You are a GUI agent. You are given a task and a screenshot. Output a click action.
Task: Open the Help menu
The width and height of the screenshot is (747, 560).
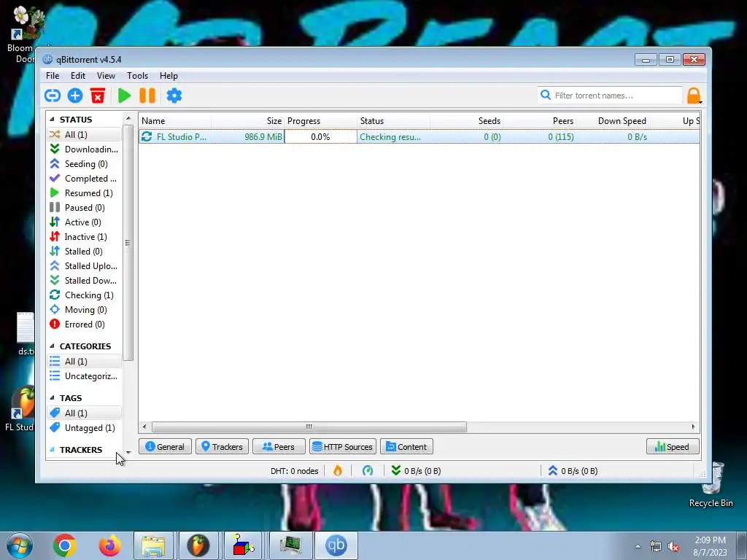tap(169, 76)
